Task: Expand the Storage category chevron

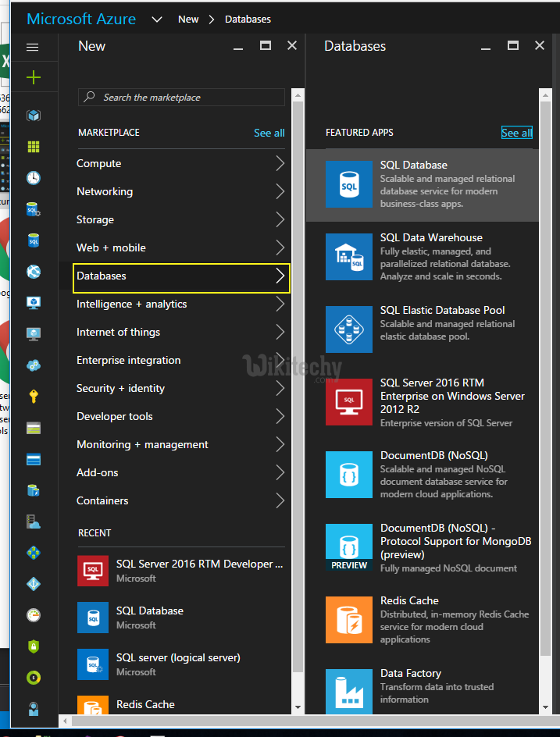Action: coord(280,219)
